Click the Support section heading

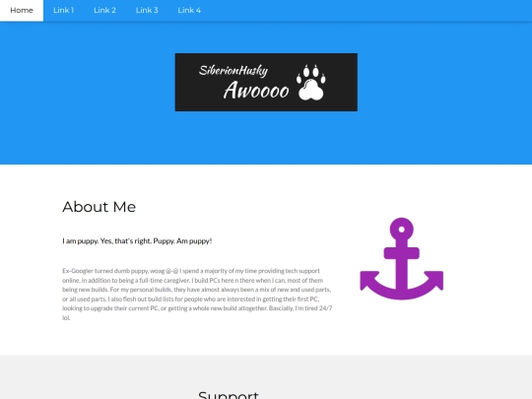(229, 395)
